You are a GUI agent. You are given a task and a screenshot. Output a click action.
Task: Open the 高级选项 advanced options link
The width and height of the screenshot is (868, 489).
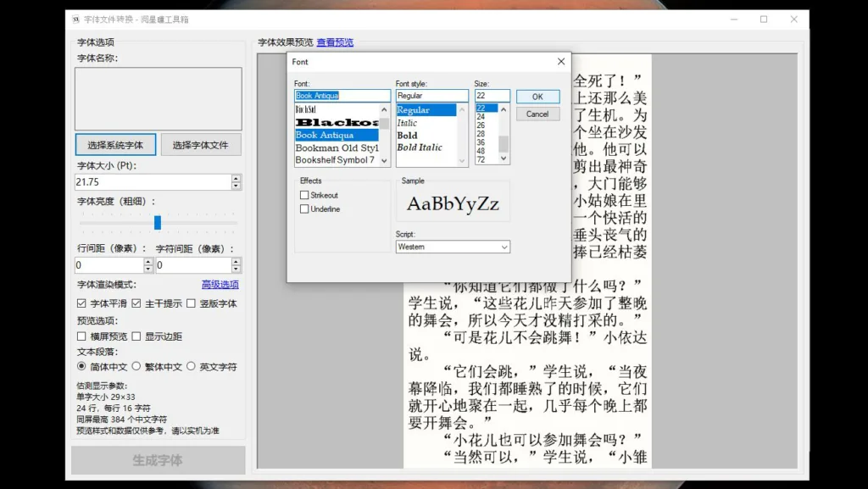(x=220, y=286)
